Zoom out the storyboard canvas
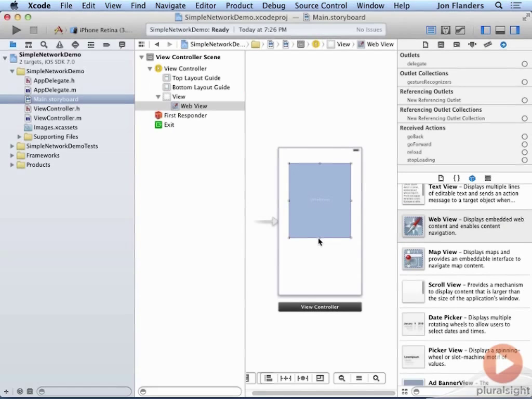The width and height of the screenshot is (532, 399). [342, 378]
